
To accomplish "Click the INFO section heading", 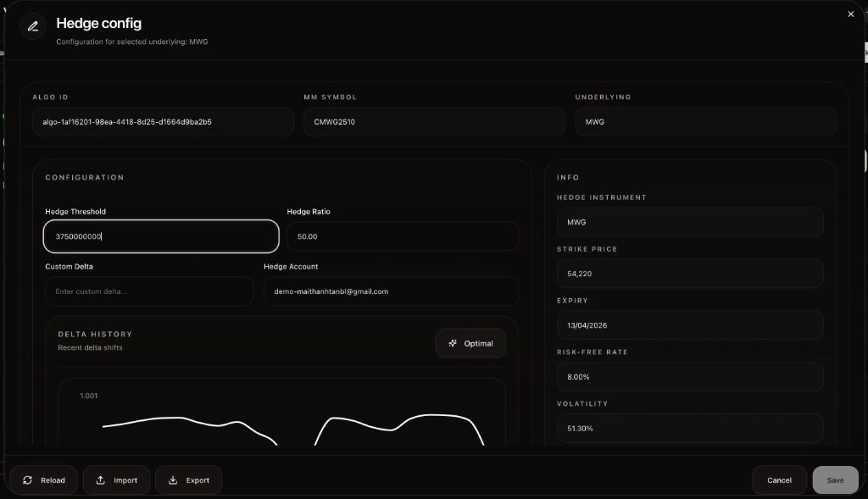I will (568, 178).
